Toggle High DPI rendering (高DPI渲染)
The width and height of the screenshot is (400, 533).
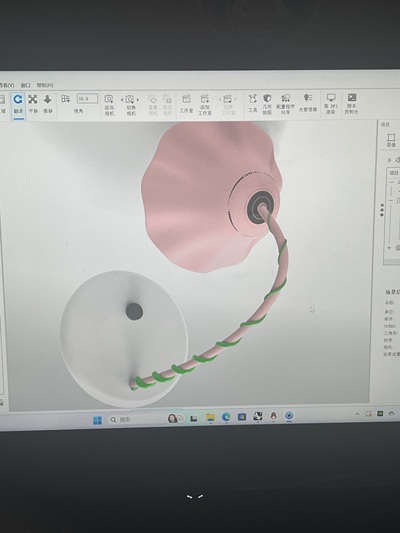331,103
